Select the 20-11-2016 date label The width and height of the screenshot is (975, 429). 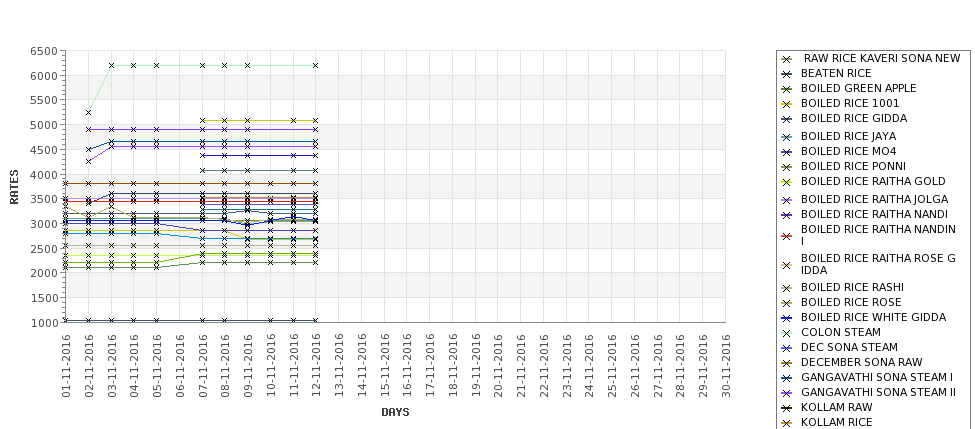tap(499, 366)
